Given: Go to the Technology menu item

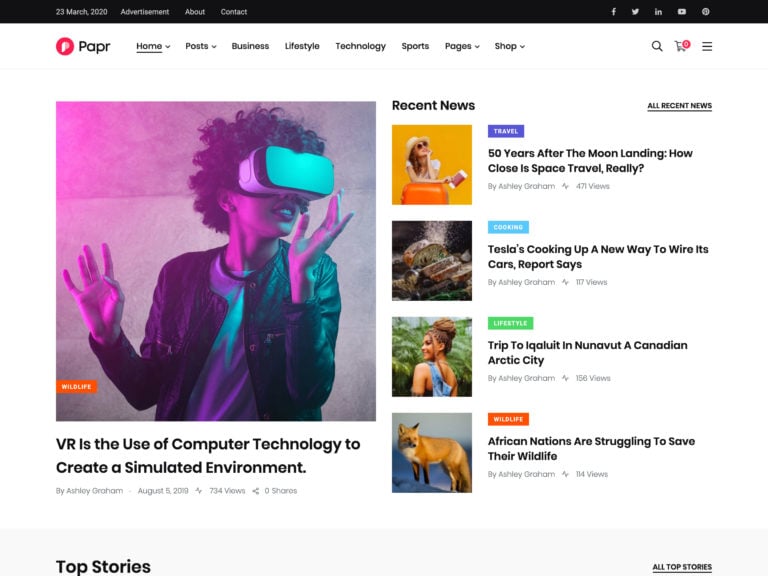Looking at the screenshot, I should click(x=360, y=46).
